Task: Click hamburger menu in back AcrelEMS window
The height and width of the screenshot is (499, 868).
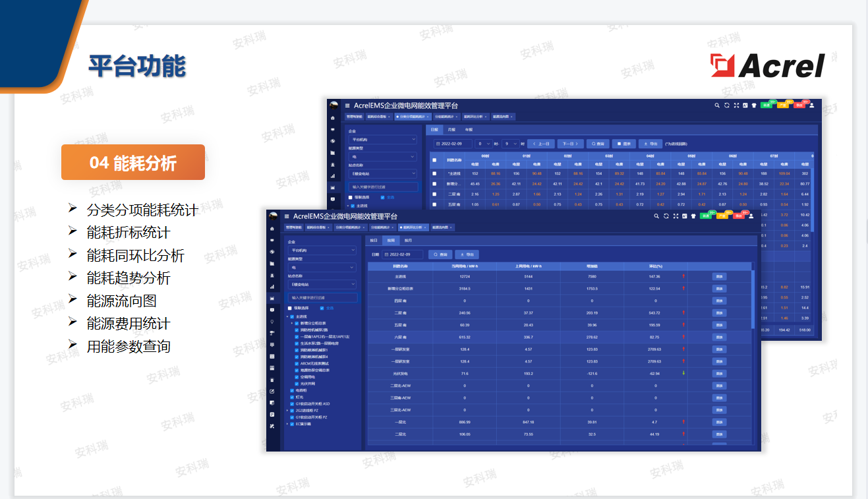Action: [347, 105]
